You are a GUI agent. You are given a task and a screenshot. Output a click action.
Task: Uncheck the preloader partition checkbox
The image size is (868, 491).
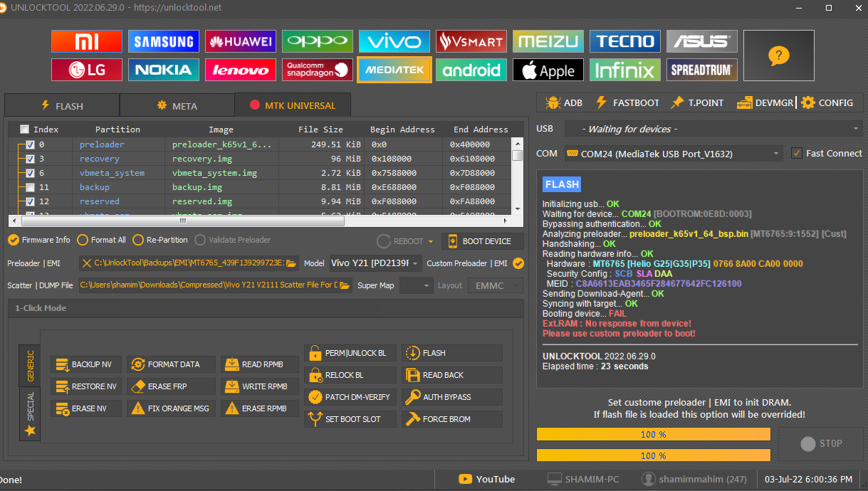[30, 144]
